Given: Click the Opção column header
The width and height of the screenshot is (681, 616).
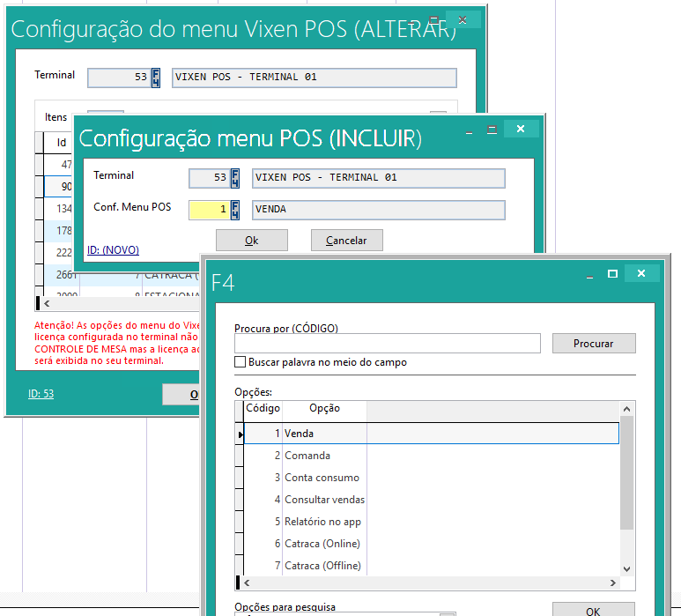Looking at the screenshot, I should click(x=324, y=408).
